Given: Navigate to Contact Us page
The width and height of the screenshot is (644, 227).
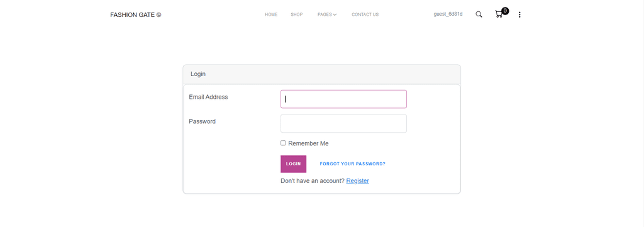Looking at the screenshot, I should tap(365, 14).
